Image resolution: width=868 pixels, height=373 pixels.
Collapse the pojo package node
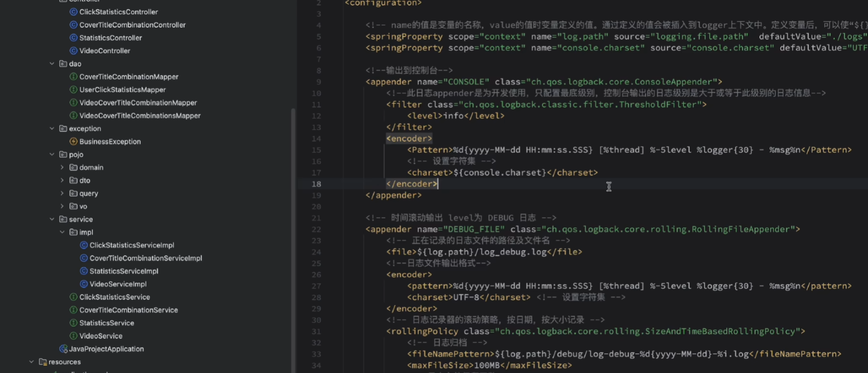click(x=52, y=154)
